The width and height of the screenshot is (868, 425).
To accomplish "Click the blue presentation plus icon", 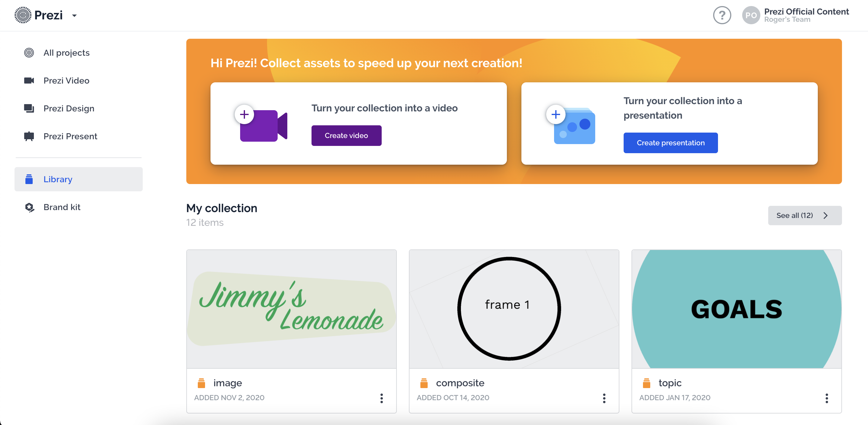I will point(571,124).
